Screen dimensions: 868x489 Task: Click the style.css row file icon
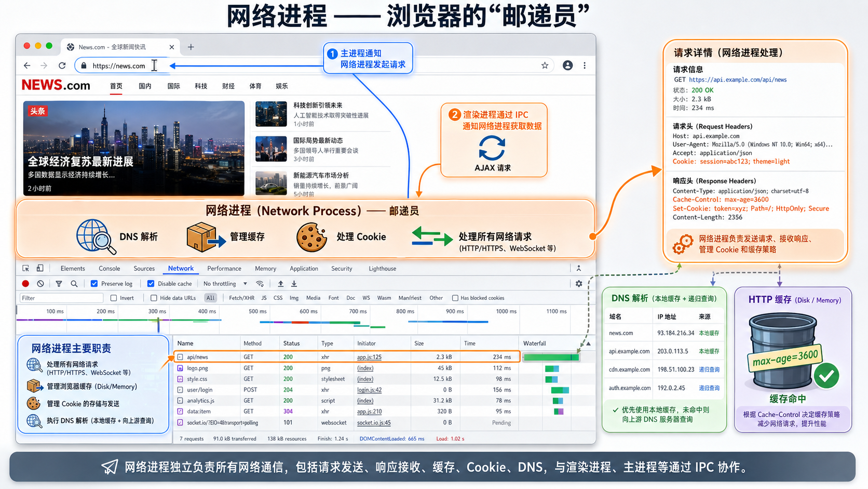pyautogui.click(x=180, y=379)
